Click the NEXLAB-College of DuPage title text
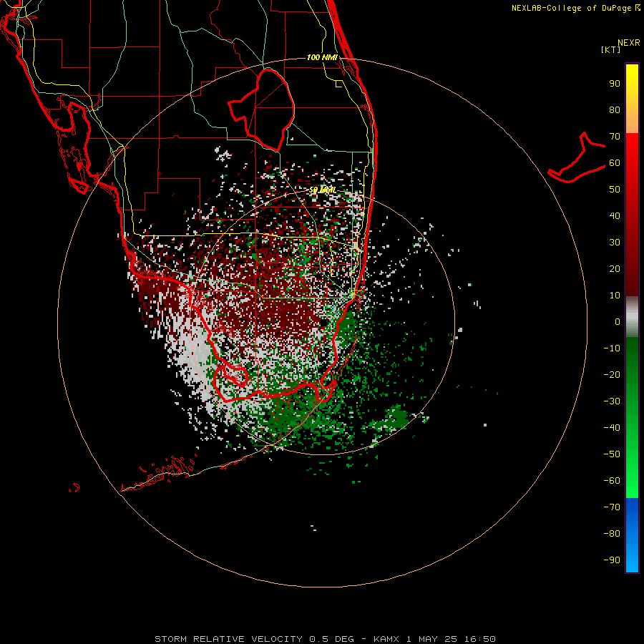The height and width of the screenshot is (644, 644). [x=576, y=8]
